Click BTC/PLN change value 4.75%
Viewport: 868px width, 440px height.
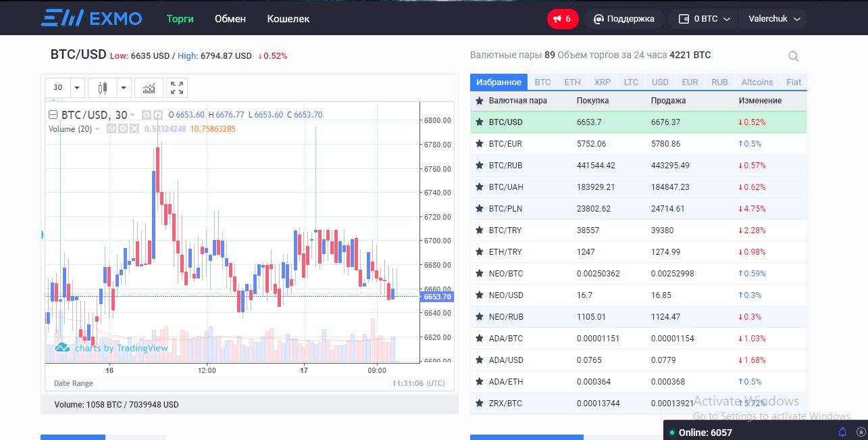click(x=752, y=209)
